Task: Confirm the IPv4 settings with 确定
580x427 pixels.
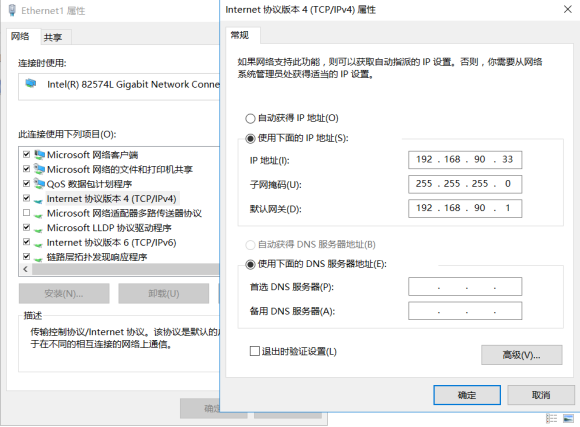Action: point(467,395)
